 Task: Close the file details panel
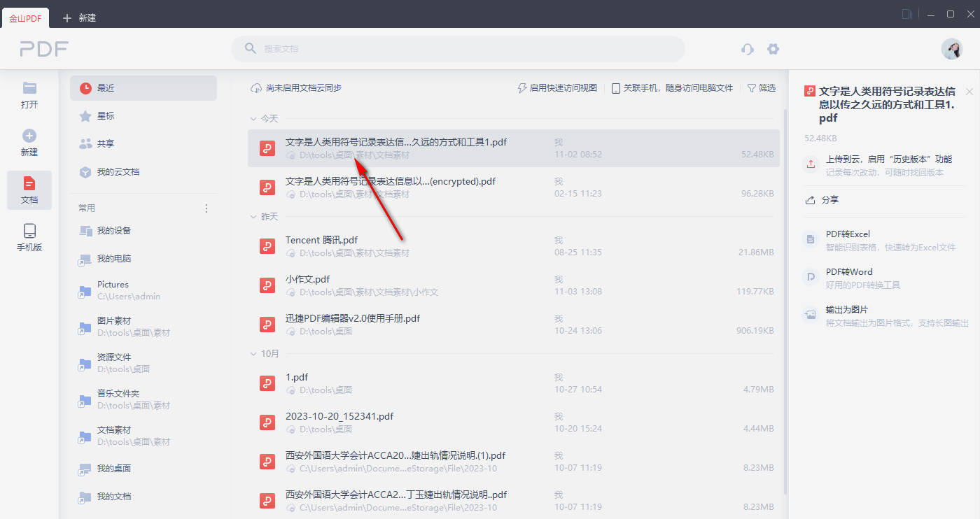click(969, 92)
